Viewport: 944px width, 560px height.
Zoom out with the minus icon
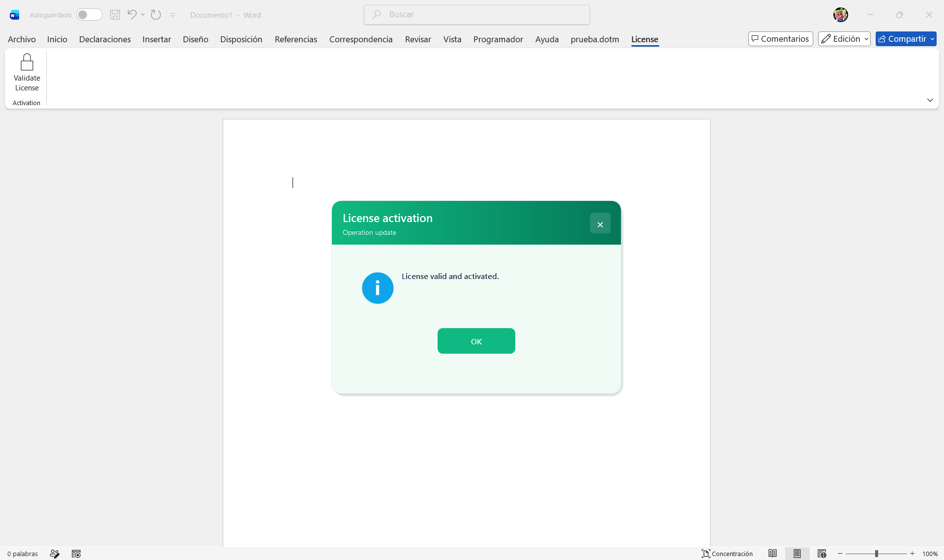pos(840,554)
